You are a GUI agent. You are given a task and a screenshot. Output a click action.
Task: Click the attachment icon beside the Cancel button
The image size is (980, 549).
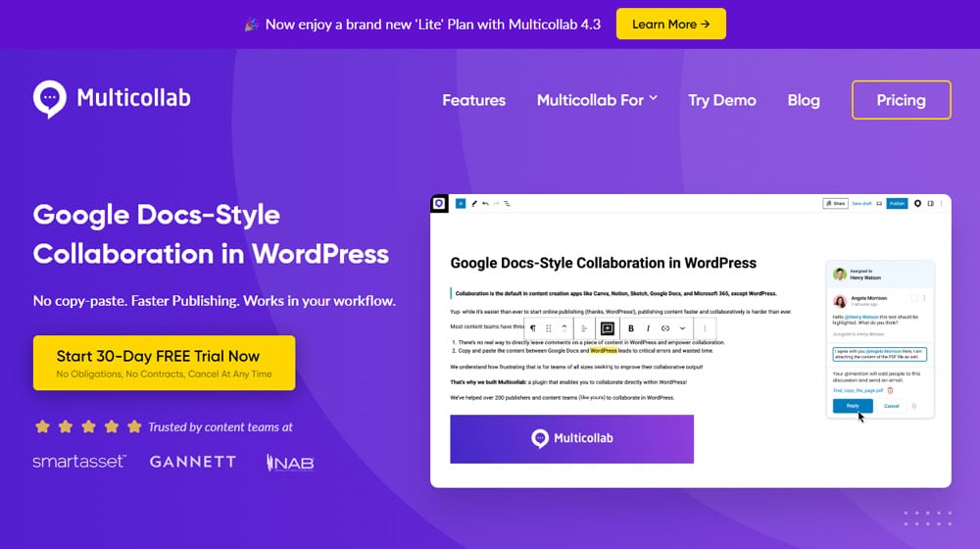tap(914, 406)
